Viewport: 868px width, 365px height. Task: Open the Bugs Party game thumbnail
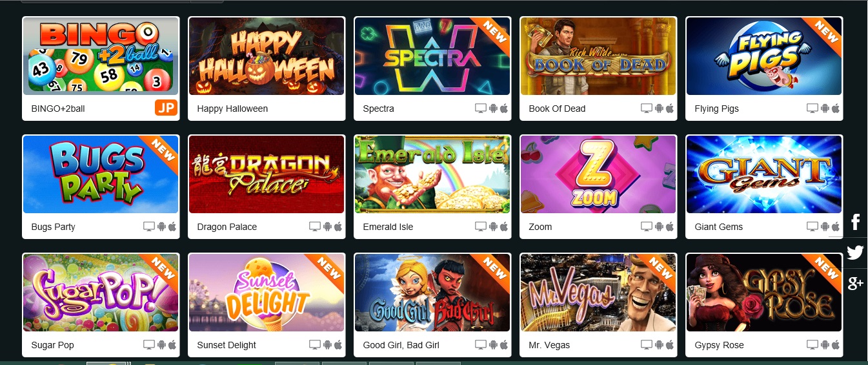coord(101,174)
